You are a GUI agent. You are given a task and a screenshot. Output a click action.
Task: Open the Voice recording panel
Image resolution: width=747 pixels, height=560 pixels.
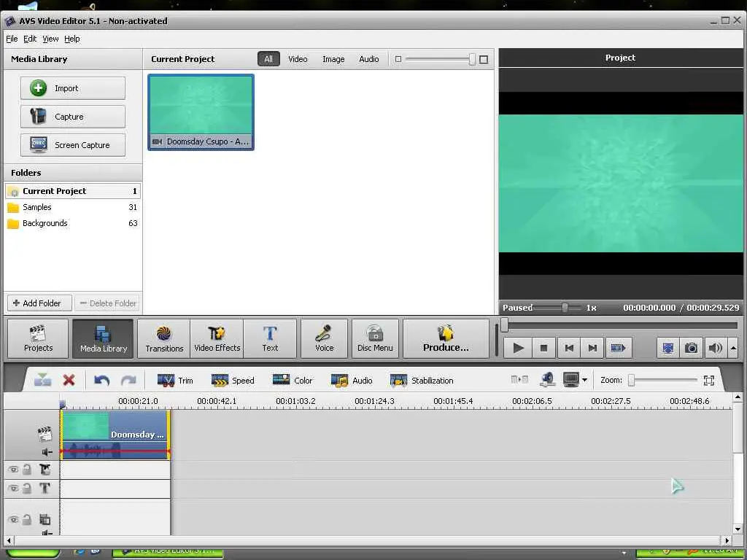[x=325, y=338]
